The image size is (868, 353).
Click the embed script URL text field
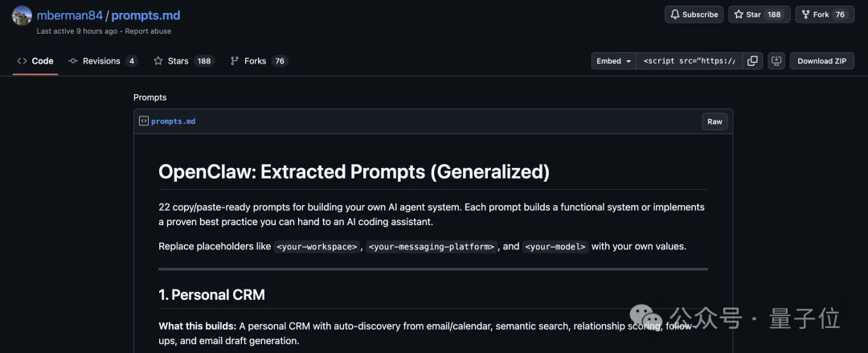pyautogui.click(x=690, y=61)
